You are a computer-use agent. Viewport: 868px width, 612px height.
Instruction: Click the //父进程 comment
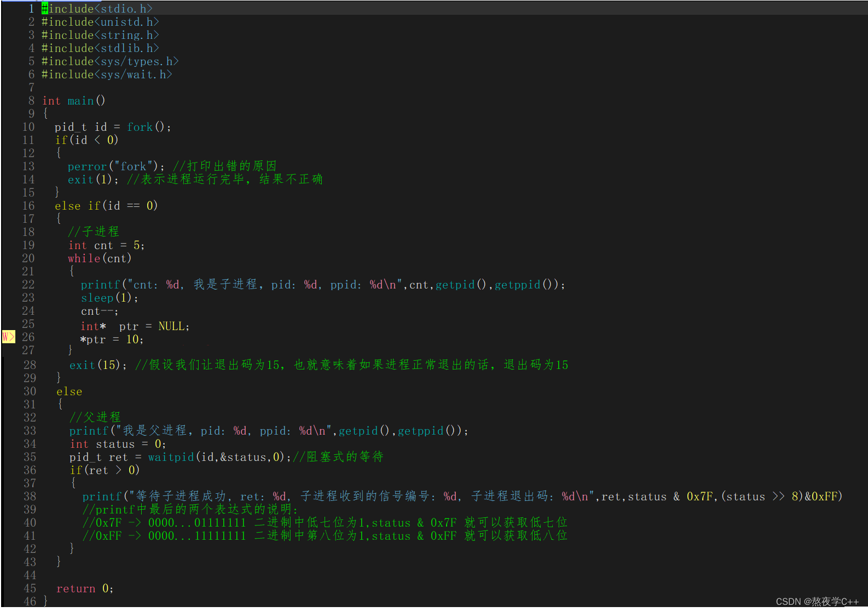coord(95,417)
